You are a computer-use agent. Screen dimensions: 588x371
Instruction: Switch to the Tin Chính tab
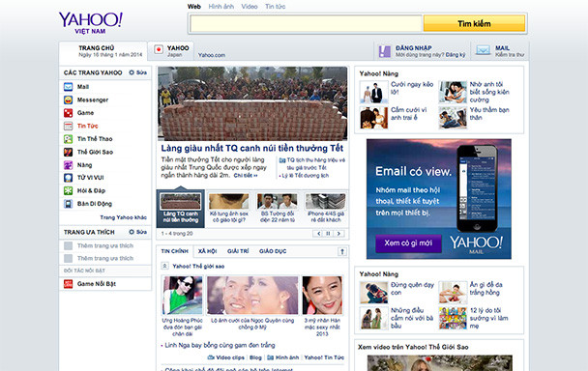tap(175, 251)
